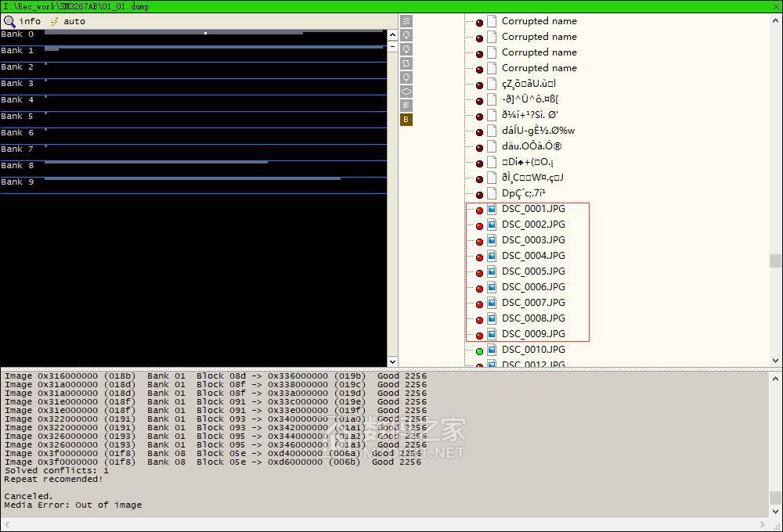The height and width of the screenshot is (532, 783).
Task: Click log line with Image 0x316000000
Action: coord(216,376)
